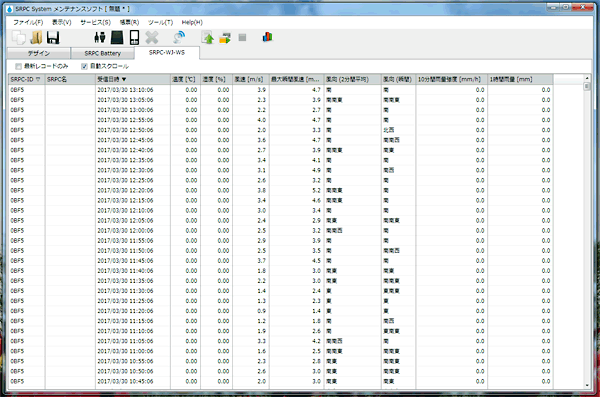Click the vertical scrollbar thumb
The height and width of the screenshot is (397, 600).
point(587,87)
